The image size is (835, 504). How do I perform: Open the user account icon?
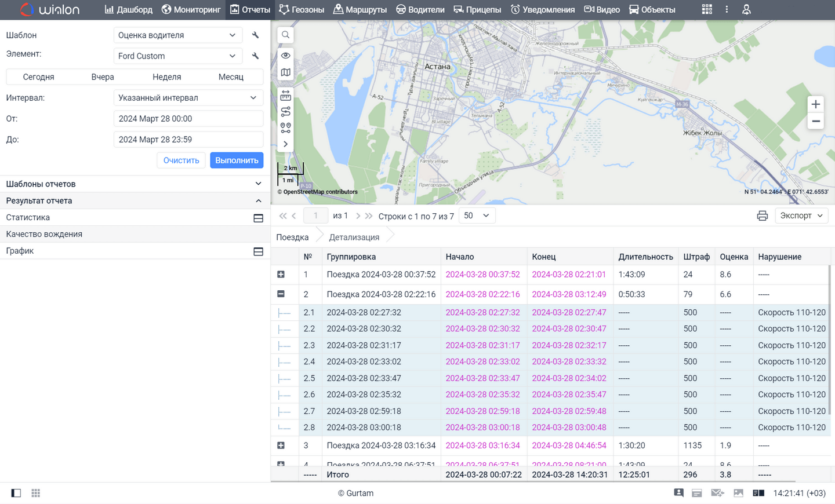tap(746, 9)
